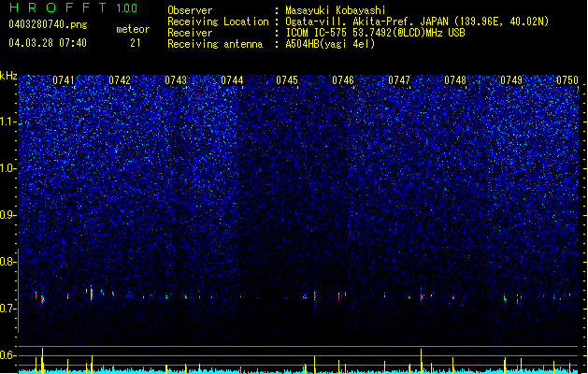Click the 0750 time label
This screenshot has width=588, height=374.
(567, 80)
